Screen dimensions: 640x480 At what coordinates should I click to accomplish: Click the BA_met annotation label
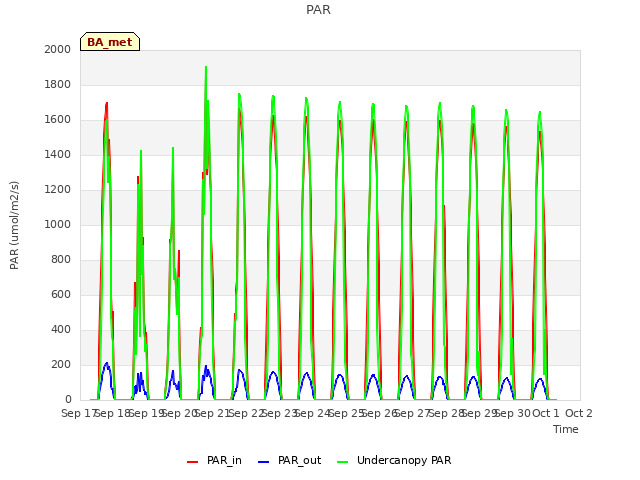(110, 42)
